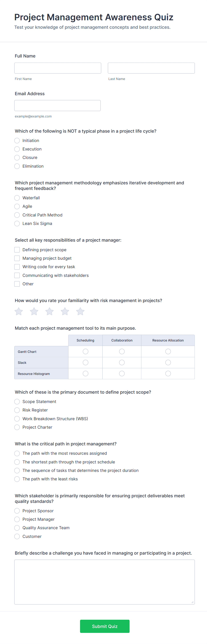The height and width of the screenshot is (644, 207).
Task: Pick Quality Assurance Team option
Action: coord(17,528)
